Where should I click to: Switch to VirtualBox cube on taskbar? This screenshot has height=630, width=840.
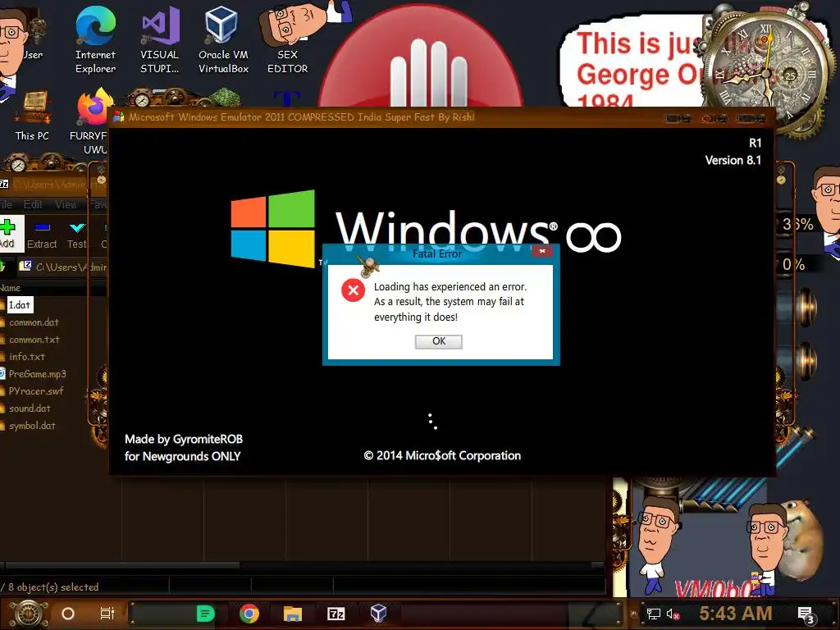click(x=378, y=614)
